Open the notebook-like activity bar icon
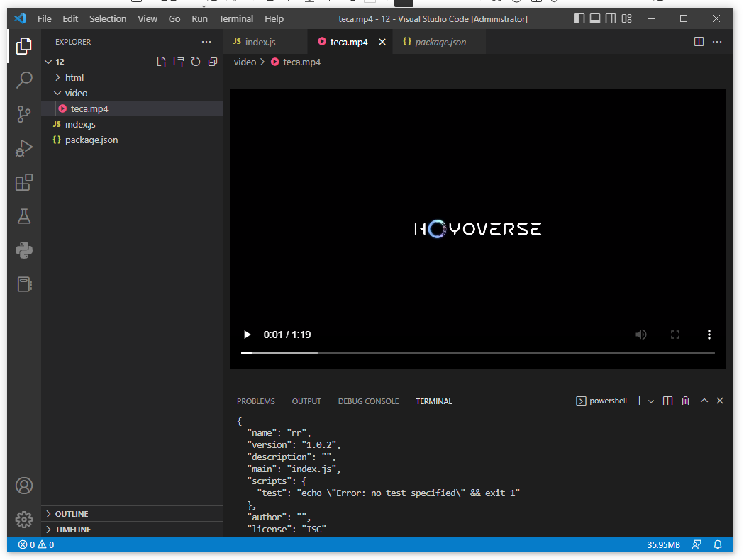 pos(23,284)
